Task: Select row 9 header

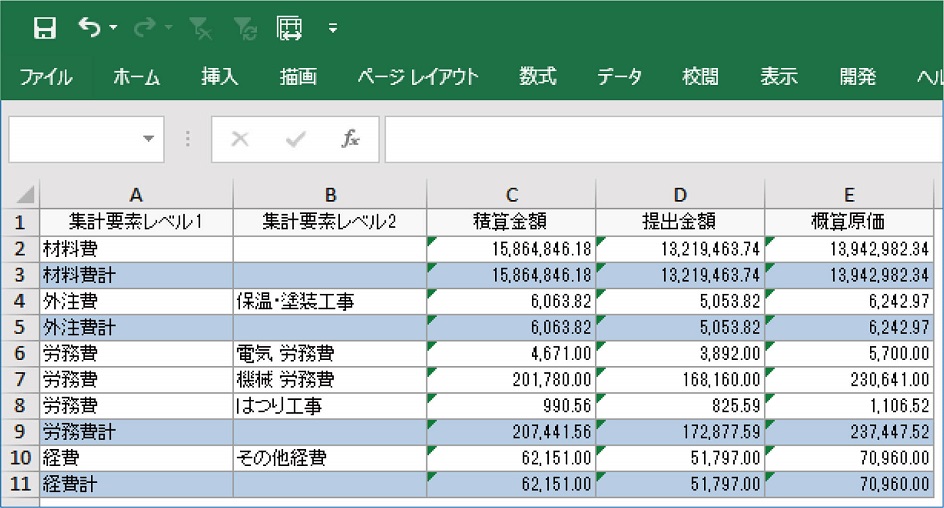Action: coord(20,432)
